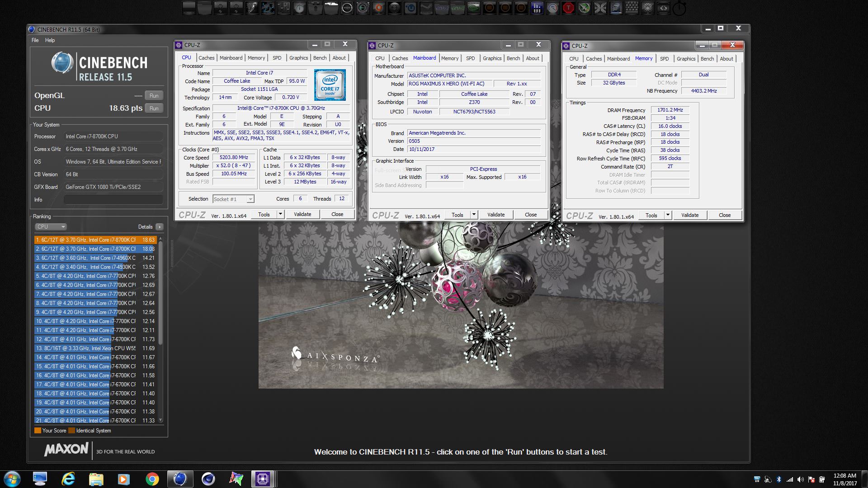Open Tools dropdown arrow in Memory CPU-Z window
868x488 pixels.
coord(668,215)
